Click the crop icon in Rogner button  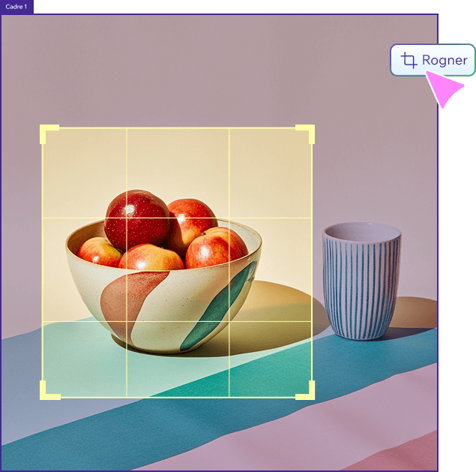pyautogui.click(x=409, y=60)
